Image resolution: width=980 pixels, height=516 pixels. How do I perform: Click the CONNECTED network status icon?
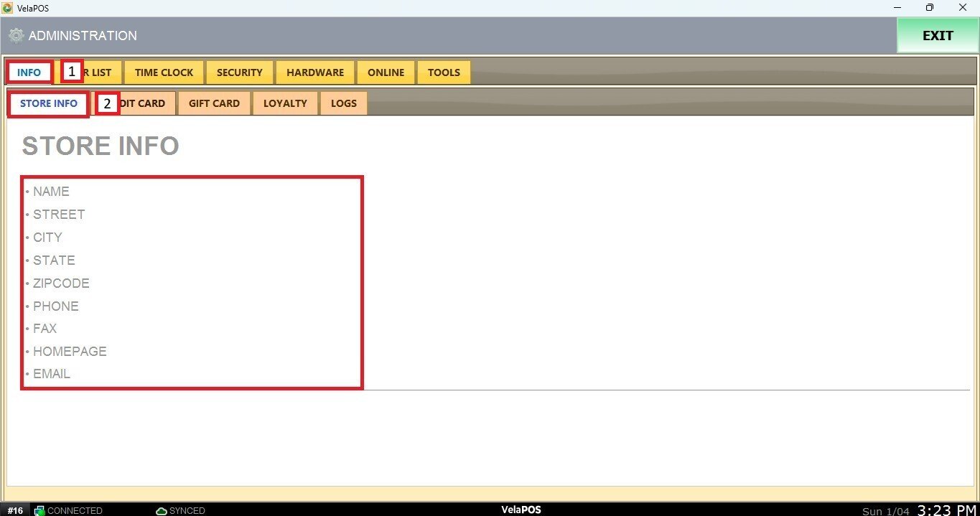coord(39,510)
